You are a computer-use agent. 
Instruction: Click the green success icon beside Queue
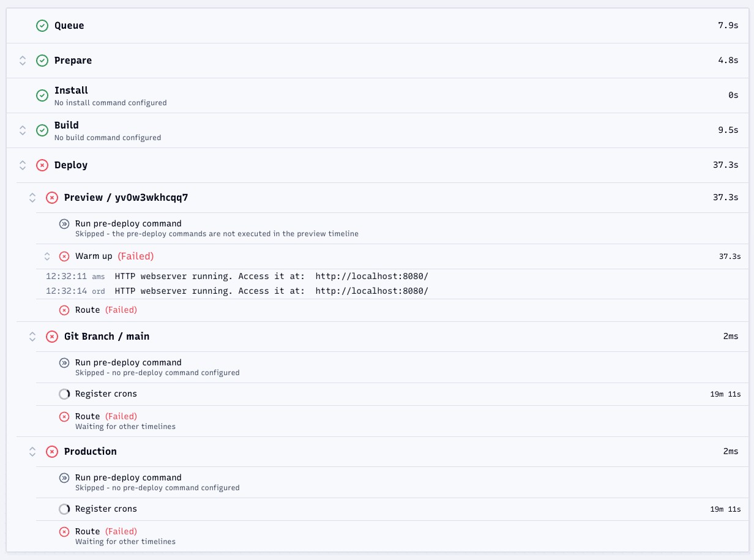pos(42,26)
